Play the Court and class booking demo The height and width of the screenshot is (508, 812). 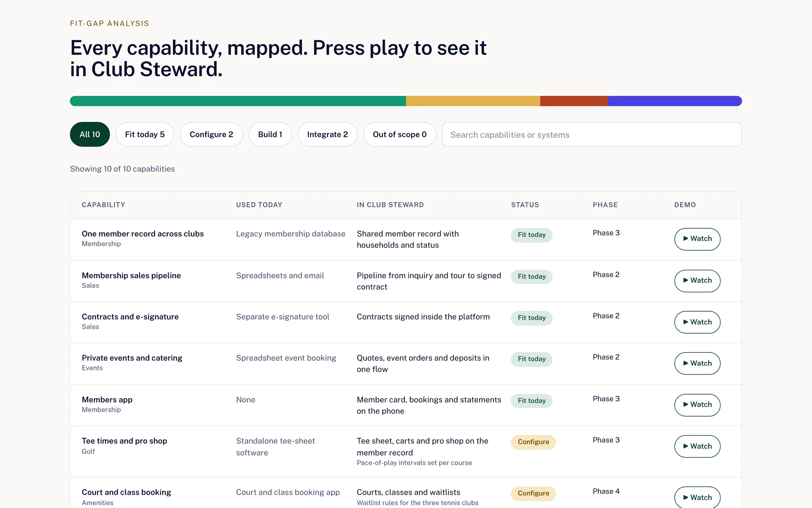point(697,498)
